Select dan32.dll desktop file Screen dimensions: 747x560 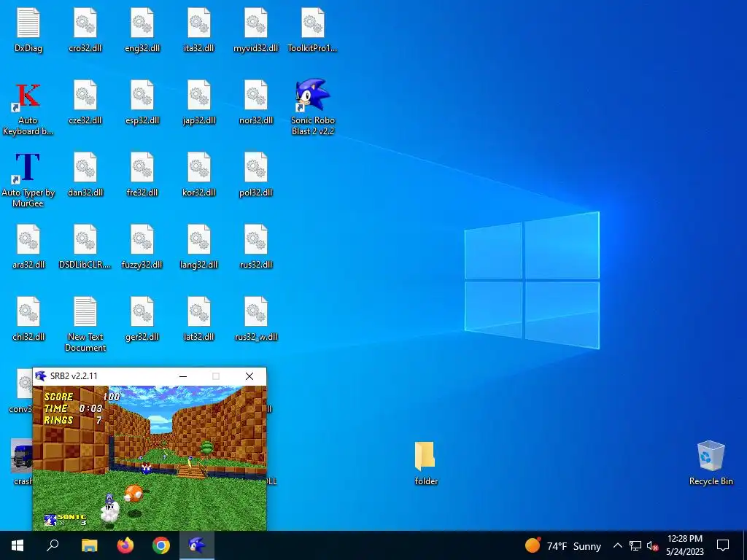pyautogui.click(x=85, y=174)
